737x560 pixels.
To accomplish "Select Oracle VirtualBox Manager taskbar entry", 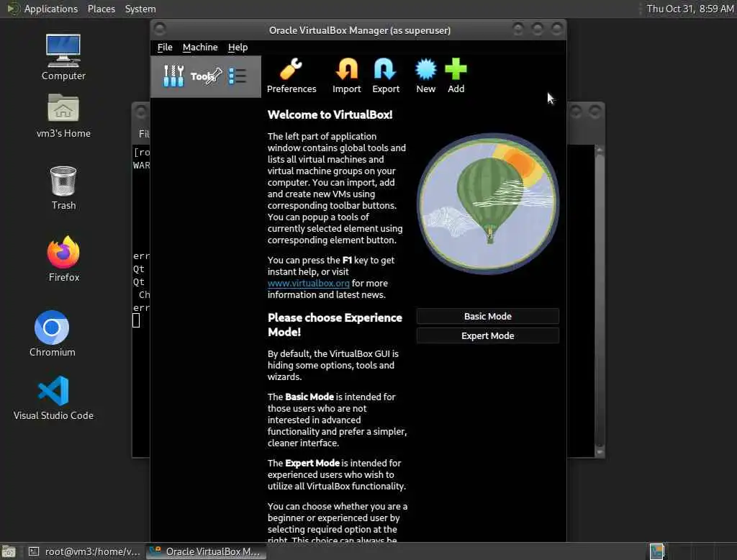I will (206, 551).
